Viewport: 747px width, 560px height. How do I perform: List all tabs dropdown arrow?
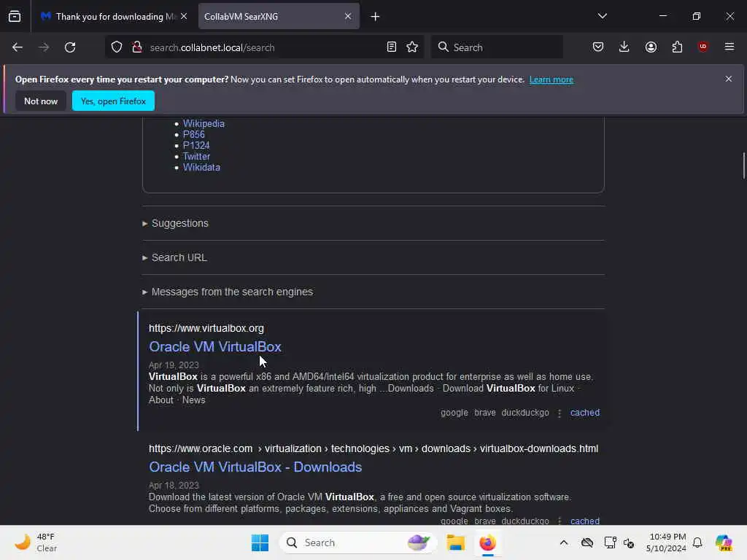[602, 16]
